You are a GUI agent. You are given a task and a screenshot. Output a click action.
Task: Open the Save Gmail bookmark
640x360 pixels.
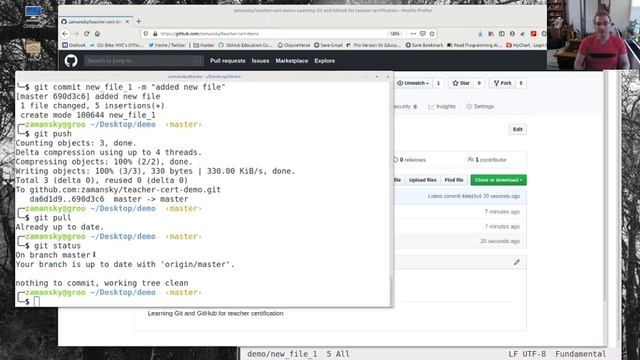[328, 45]
